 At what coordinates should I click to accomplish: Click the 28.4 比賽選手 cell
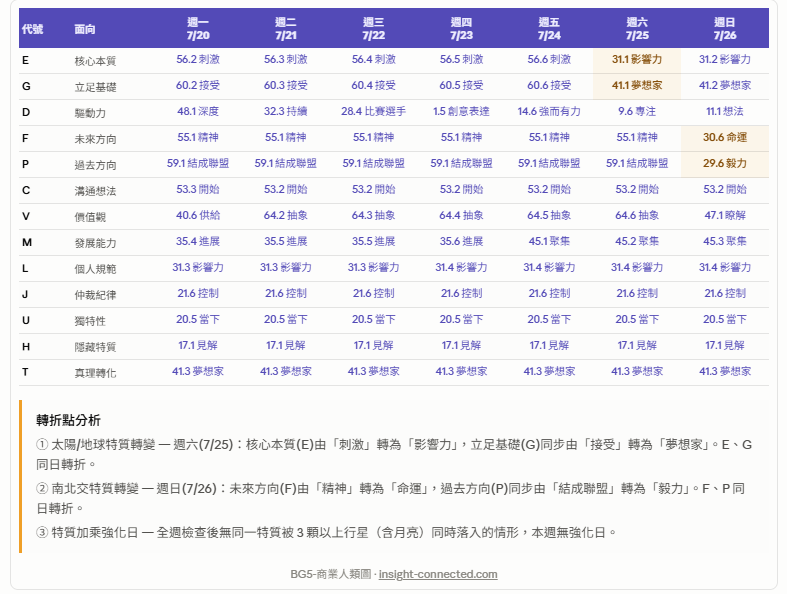373,111
